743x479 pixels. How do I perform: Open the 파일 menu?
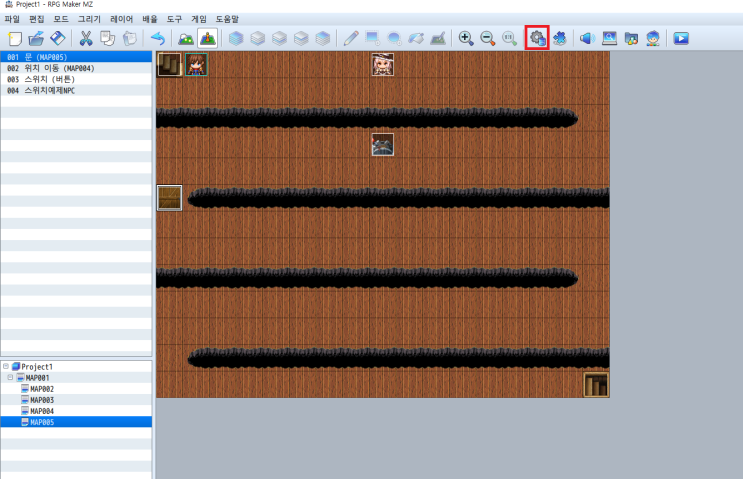[12, 19]
